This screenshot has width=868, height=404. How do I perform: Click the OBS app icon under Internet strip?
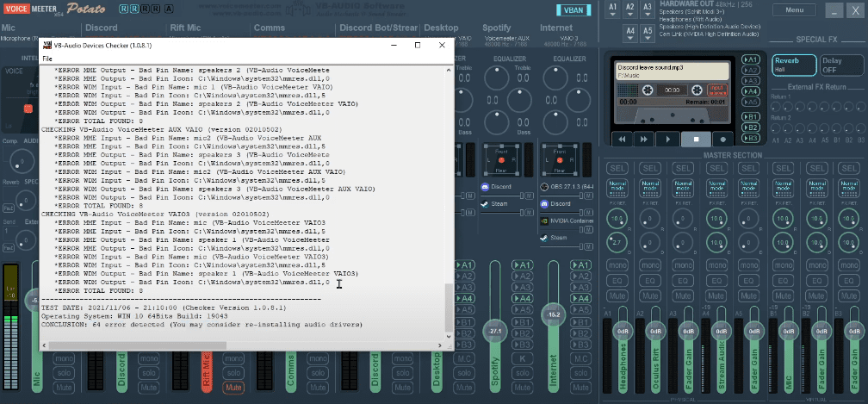click(544, 187)
